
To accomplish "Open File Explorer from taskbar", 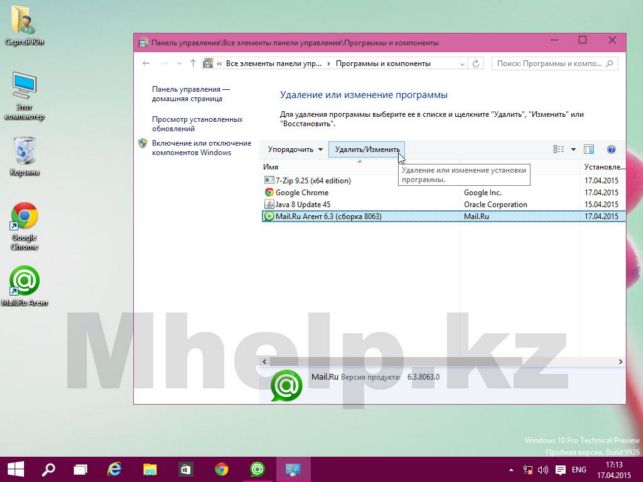I will [150, 469].
